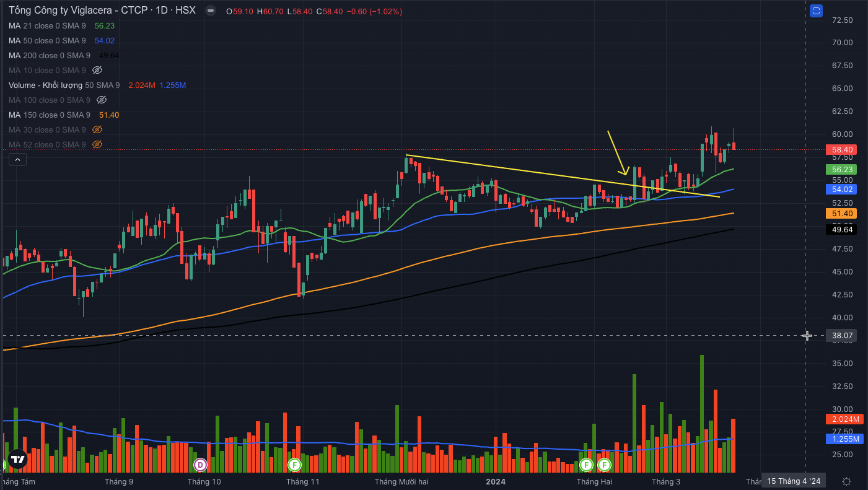Open the purple dividend D marker
The image size is (868, 490).
200,464
